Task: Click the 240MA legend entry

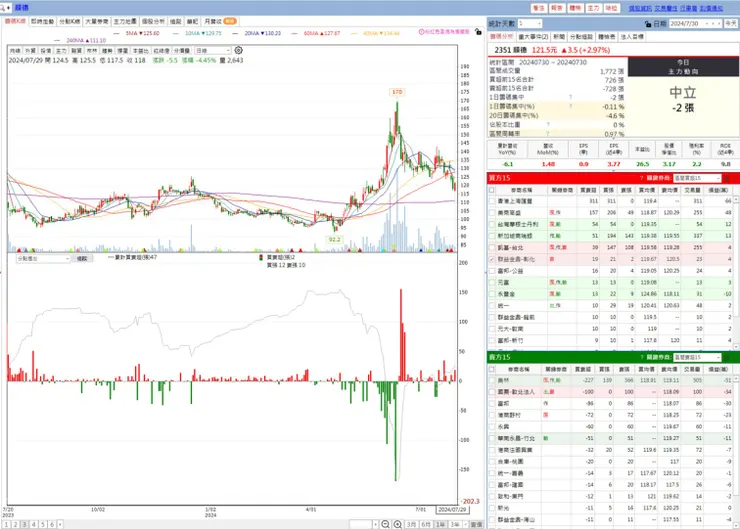Action: pyautogui.click(x=80, y=41)
